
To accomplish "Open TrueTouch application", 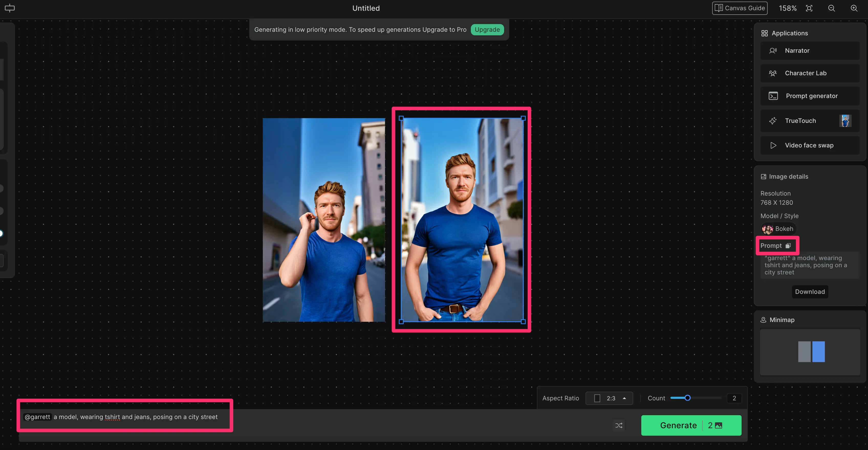I will (810, 121).
